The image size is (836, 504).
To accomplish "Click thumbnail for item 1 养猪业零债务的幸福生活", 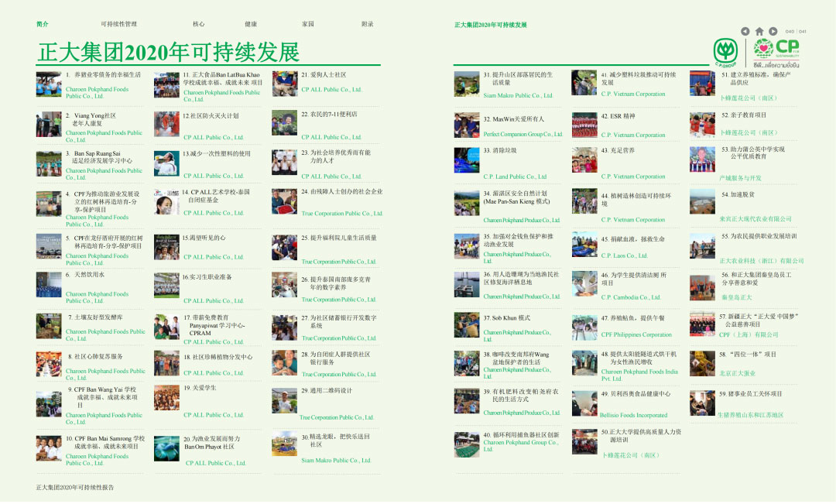I will [x=48, y=84].
